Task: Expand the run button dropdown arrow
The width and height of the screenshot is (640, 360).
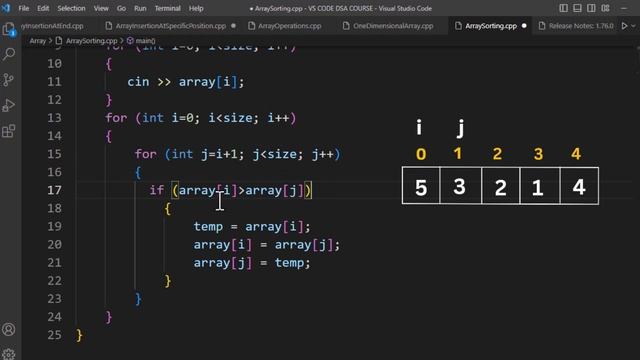Action: point(633,26)
